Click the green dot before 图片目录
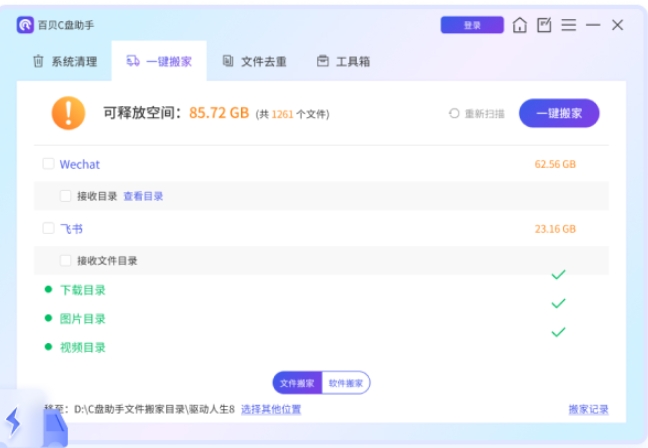Image resolution: width=648 pixels, height=448 pixels. 48,318
